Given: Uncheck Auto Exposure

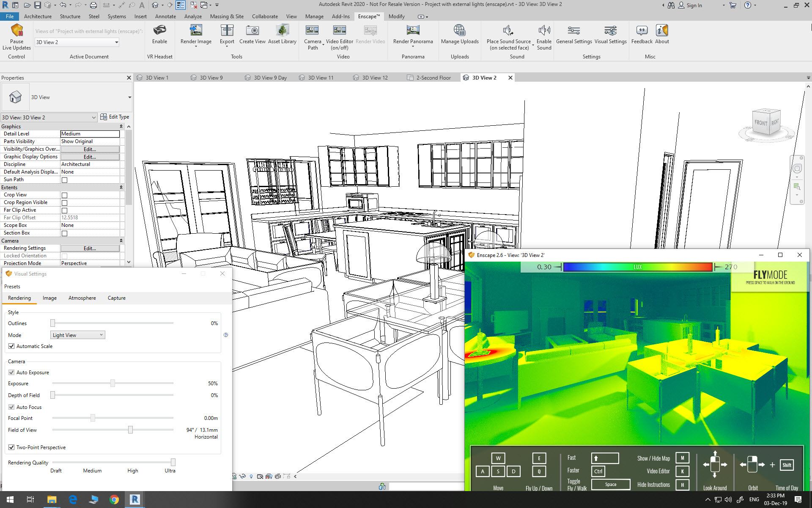Looking at the screenshot, I should click(x=11, y=373).
